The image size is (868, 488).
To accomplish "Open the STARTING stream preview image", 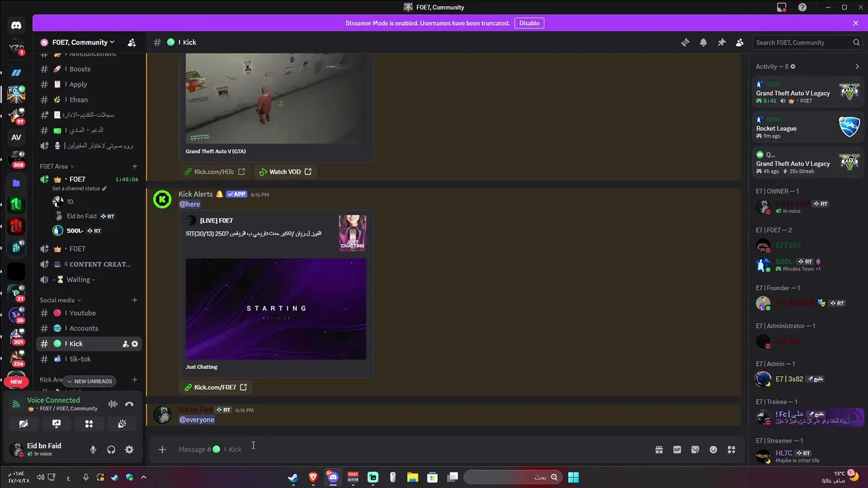I will (276, 308).
